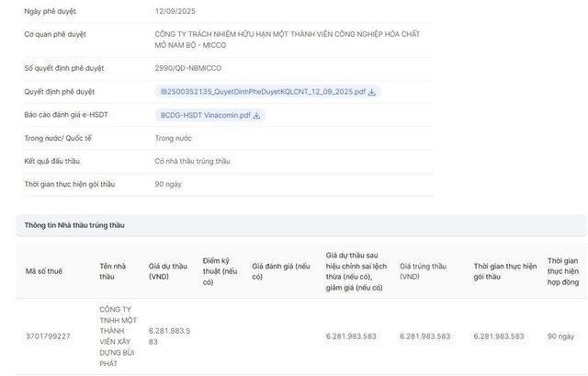Click the '90 ngày' cell in contractor table
Viewport: 588px width, 376px height.
click(x=562, y=336)
